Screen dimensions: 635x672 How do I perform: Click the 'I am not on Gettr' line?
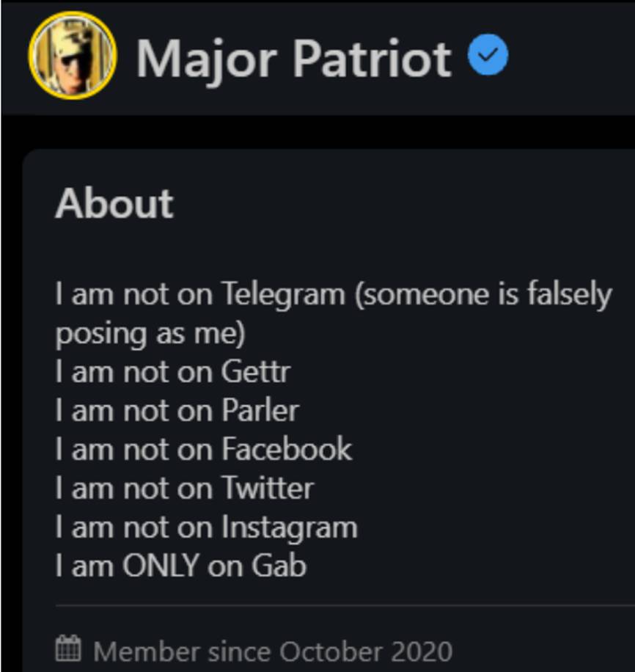pyautogui.click(x=173, y=373)
